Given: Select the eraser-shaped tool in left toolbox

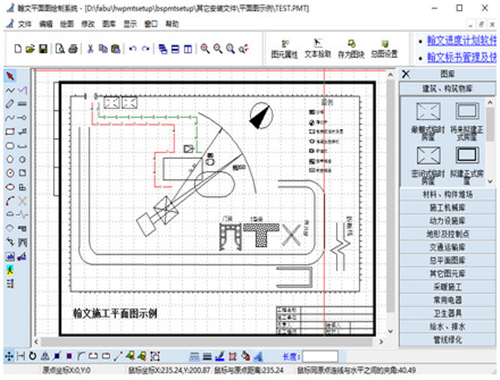Looking at the screenshot, I should (x=10, y=104).
